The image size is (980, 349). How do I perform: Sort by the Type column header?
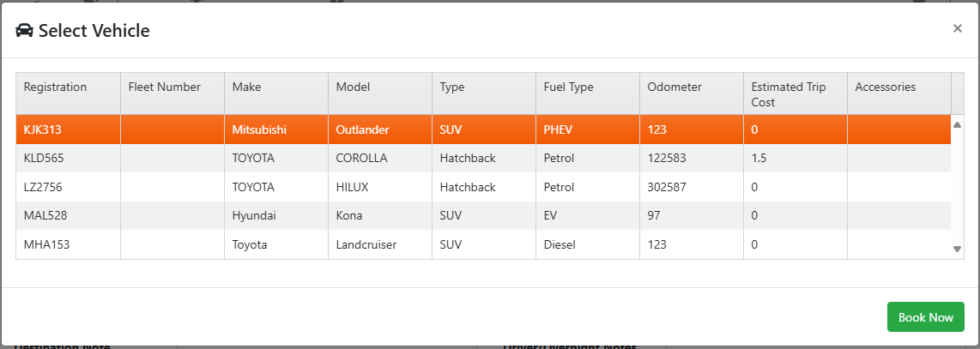tap(484, 94)
